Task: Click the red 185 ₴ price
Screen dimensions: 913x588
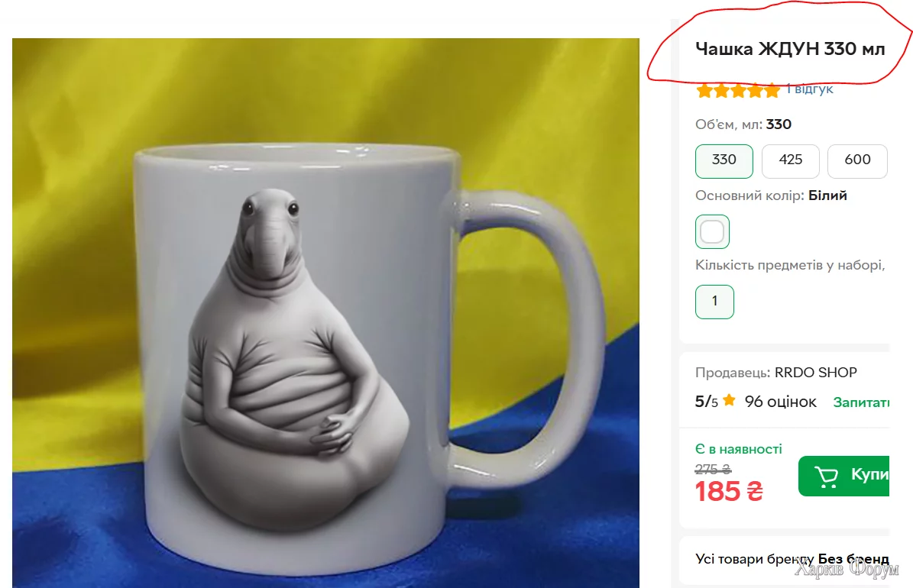Action: click(x=728, y=491)
